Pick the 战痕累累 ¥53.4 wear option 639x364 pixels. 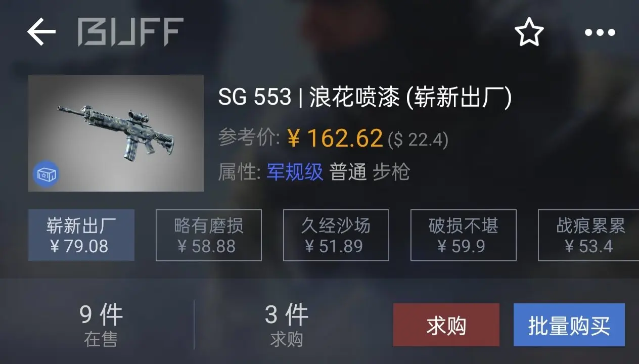pos(588,235)
